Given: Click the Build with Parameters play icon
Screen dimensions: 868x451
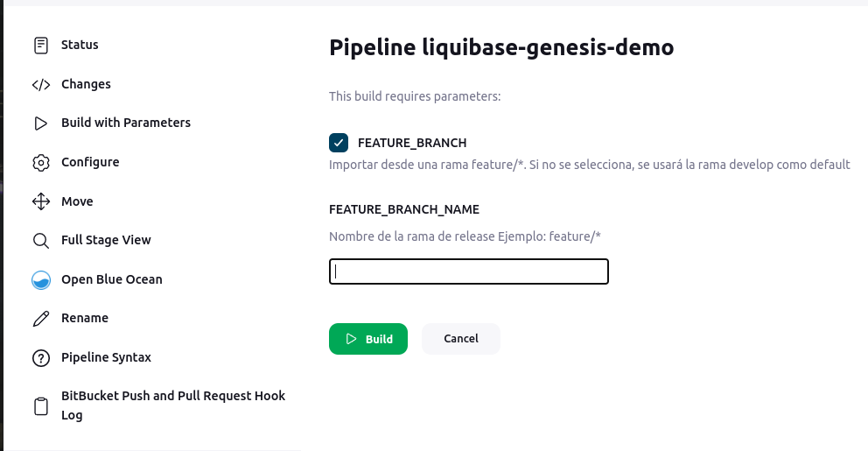Looking at the screenshot, I should point(41,123).
